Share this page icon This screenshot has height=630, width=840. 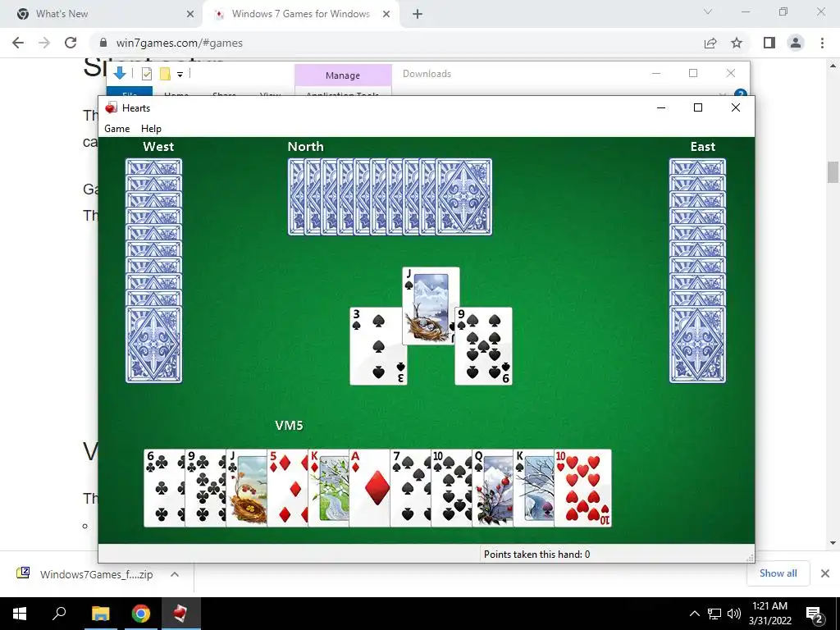pos(710,43)
